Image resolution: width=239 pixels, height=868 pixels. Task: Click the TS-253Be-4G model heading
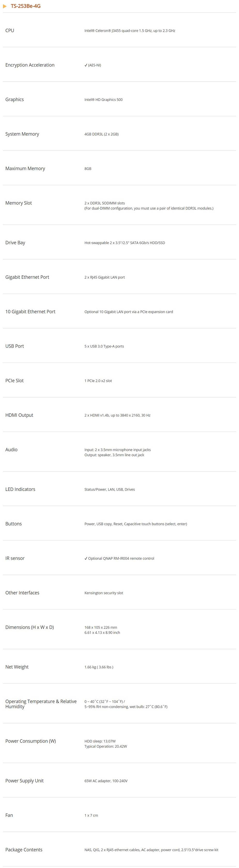click(x=26, y=6)
